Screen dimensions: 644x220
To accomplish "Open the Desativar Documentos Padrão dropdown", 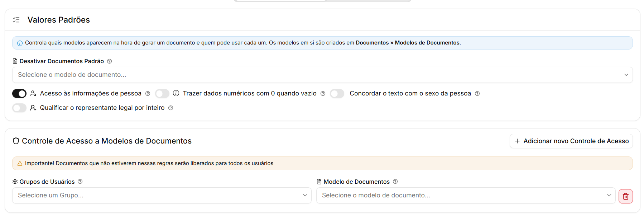I will 322,75.
